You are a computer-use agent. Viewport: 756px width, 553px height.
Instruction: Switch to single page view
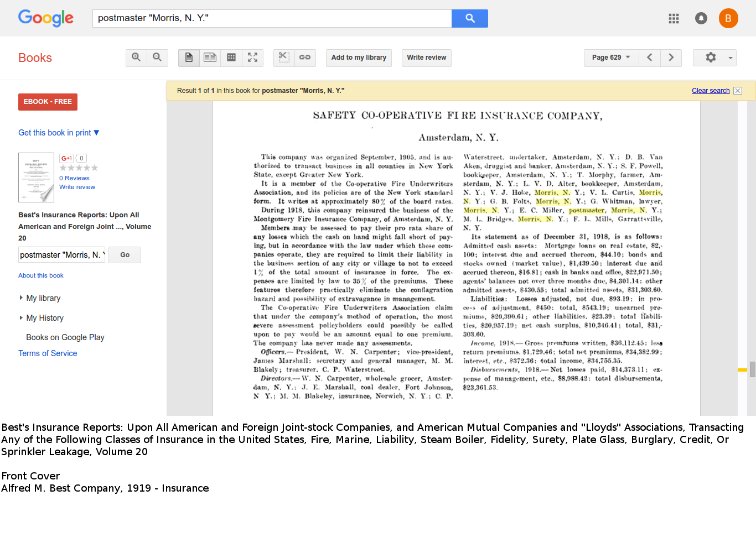[x=189, y=58]
